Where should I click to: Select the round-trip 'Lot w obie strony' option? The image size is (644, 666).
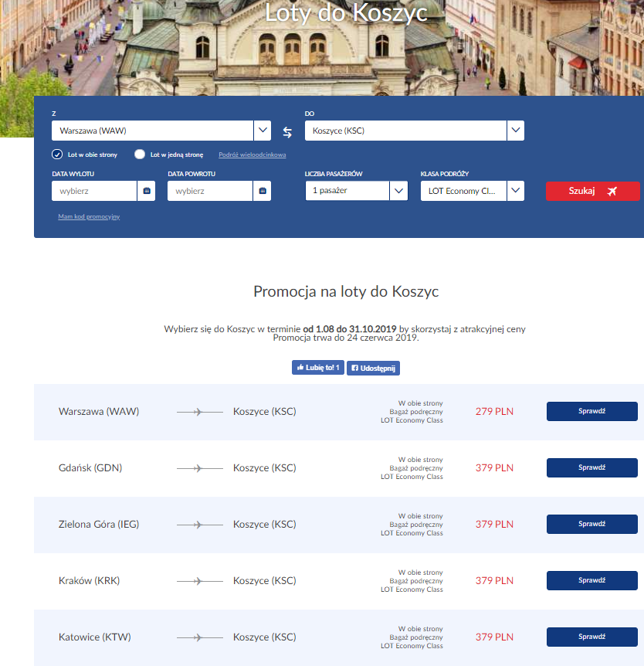click(x=57, y=155)
